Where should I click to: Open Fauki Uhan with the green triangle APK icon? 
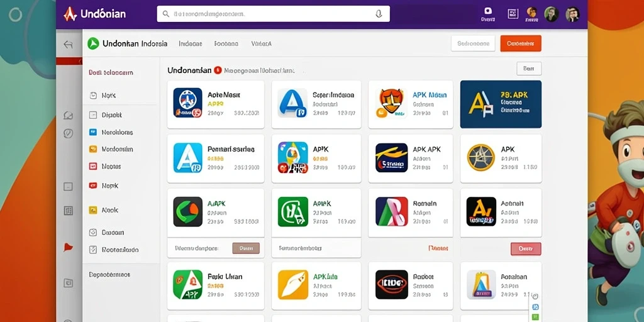216,286
